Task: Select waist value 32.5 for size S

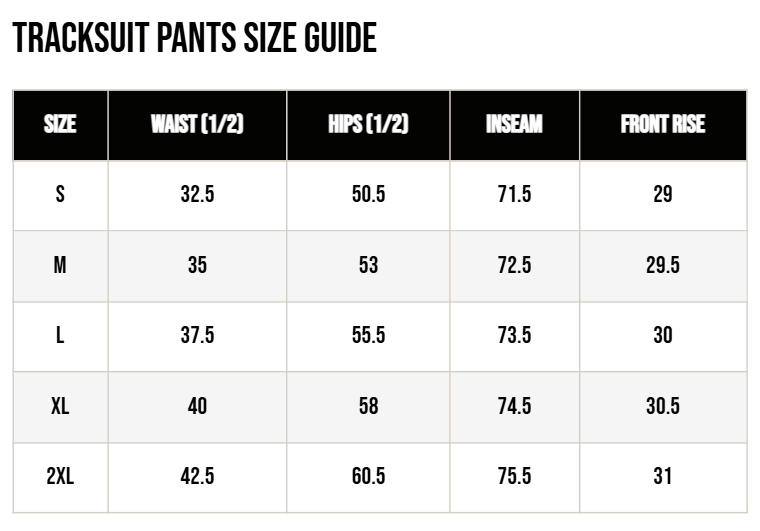Action: [x=197, y=194]
